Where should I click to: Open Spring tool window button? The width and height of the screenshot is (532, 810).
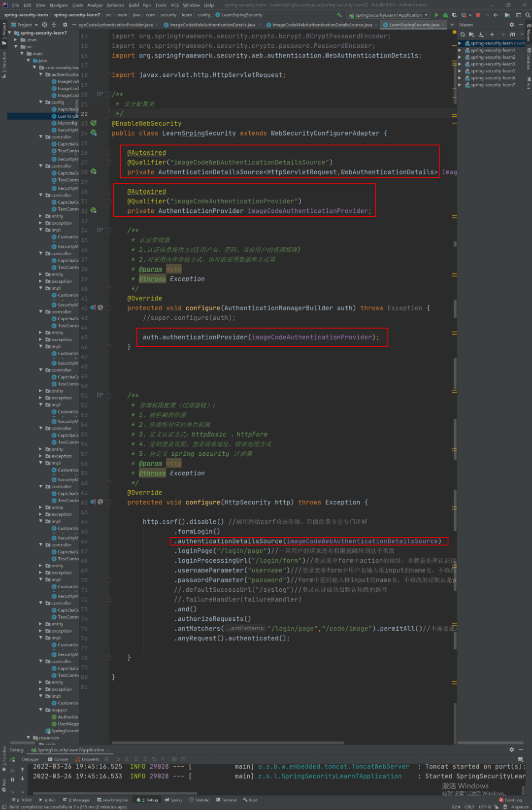[173, 800]
